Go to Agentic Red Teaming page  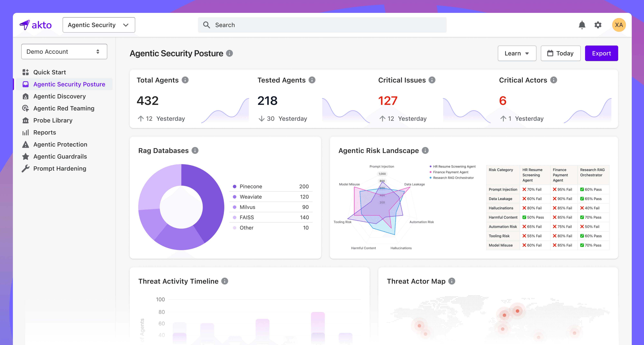coord(64,108)
